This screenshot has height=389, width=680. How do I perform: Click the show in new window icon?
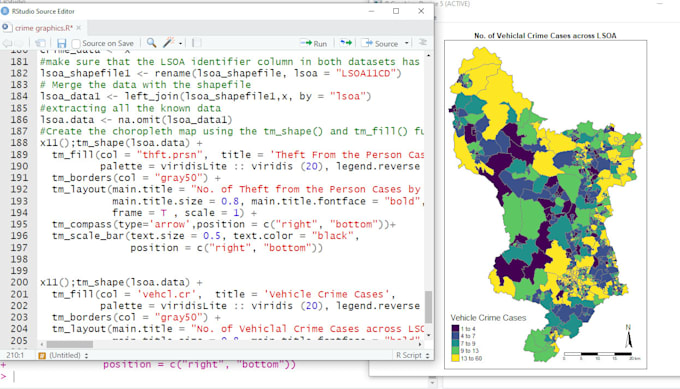[x=40, y=43]
